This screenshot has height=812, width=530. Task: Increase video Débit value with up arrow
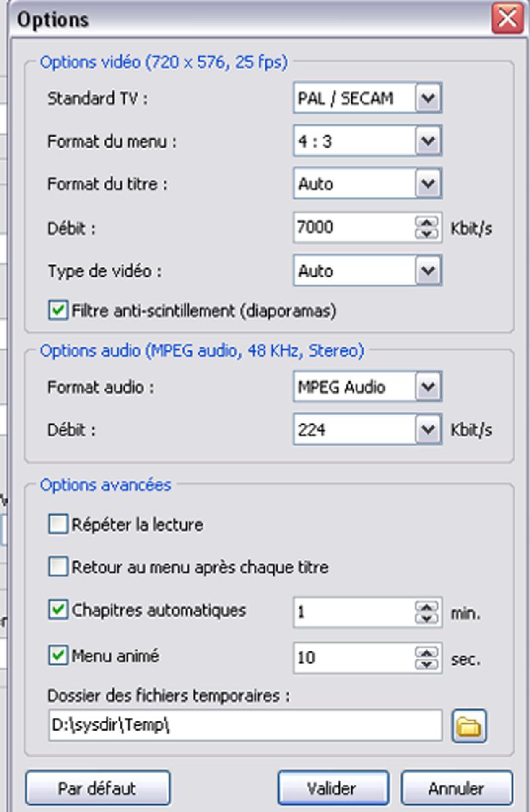(x=428, y=221)
